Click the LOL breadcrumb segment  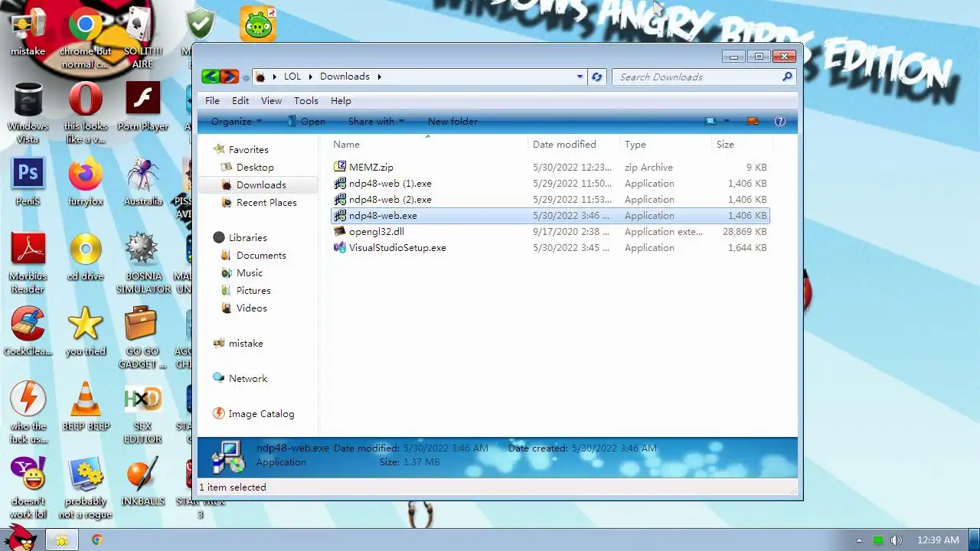(x=292, y=77)
